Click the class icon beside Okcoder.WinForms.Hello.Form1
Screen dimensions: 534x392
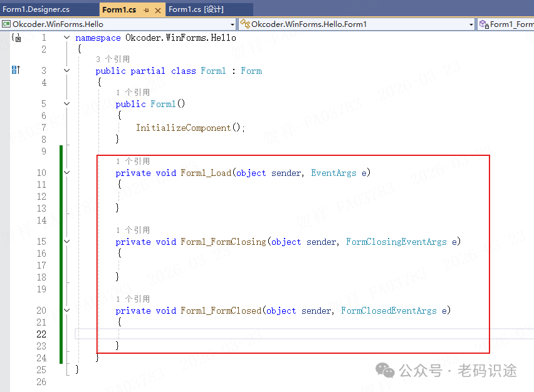pos(245,24)
